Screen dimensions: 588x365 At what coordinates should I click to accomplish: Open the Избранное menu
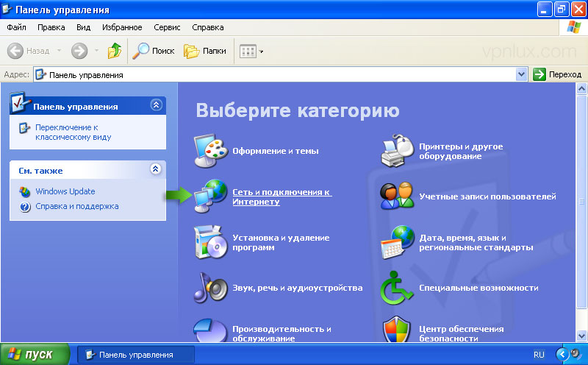(122, 27)
